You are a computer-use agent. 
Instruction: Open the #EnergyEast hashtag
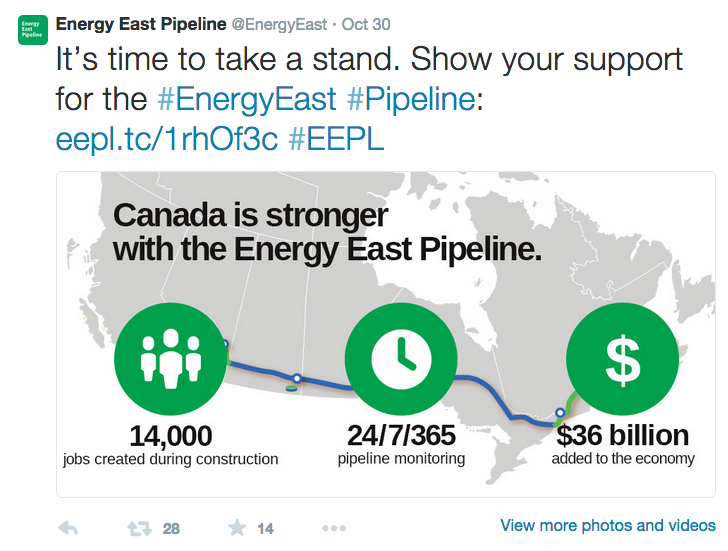click(x=247, y=99)
